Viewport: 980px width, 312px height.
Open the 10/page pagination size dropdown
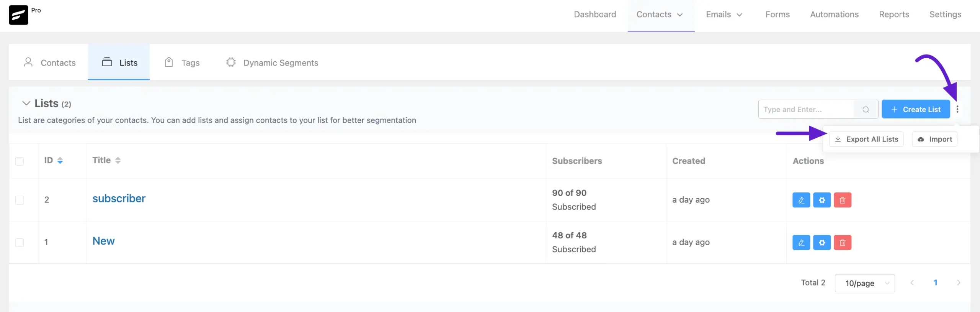click(864, 283)
